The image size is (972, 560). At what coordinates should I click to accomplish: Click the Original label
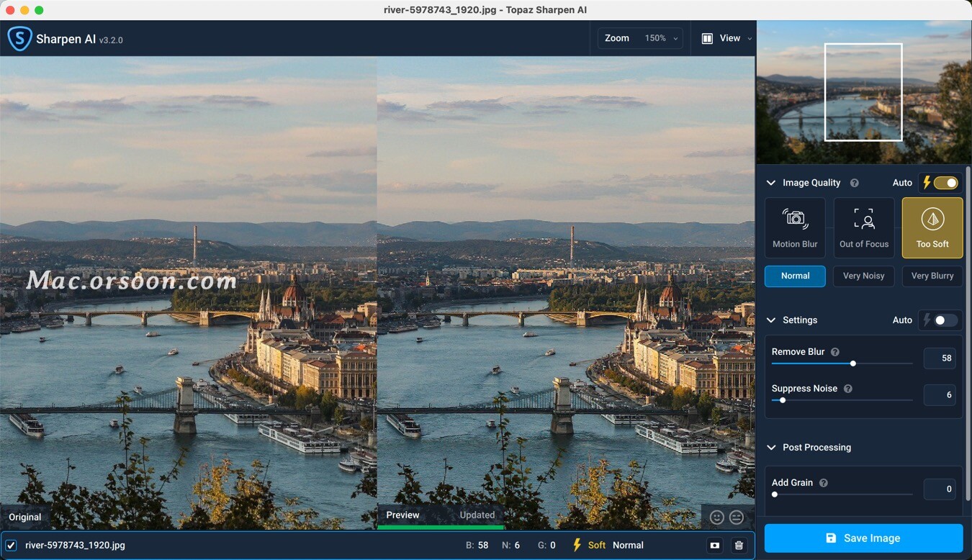(x=25, y=517)
